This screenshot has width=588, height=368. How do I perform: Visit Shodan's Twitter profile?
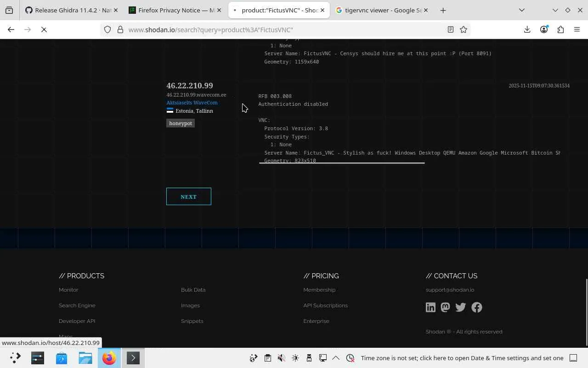[x=461, y=307]
